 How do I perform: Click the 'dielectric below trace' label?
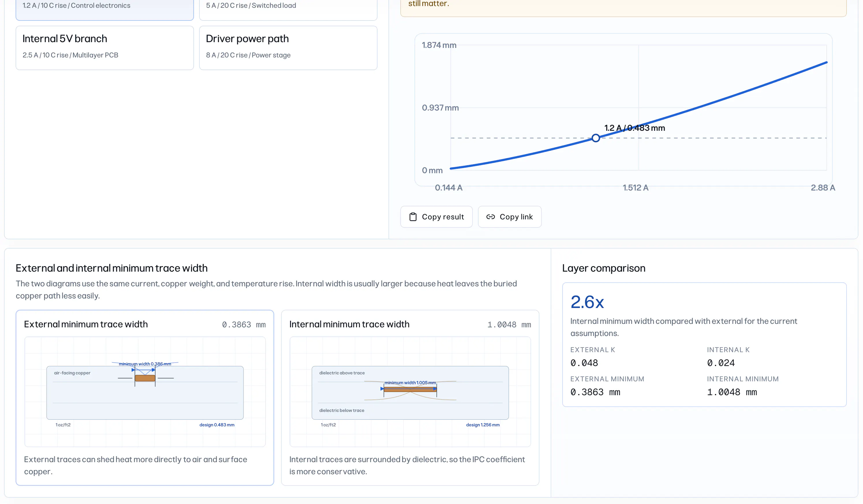click(341, 410)
